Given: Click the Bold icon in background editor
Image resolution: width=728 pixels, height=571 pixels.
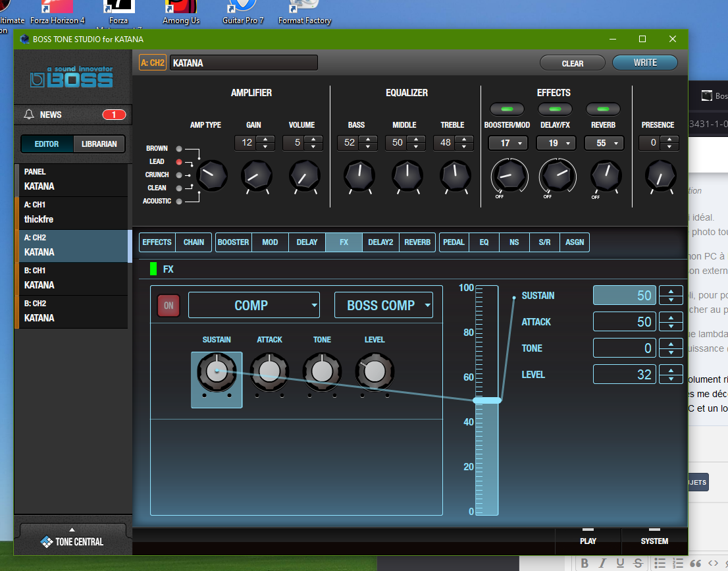Looking at the screenshot, I should 585,563.
